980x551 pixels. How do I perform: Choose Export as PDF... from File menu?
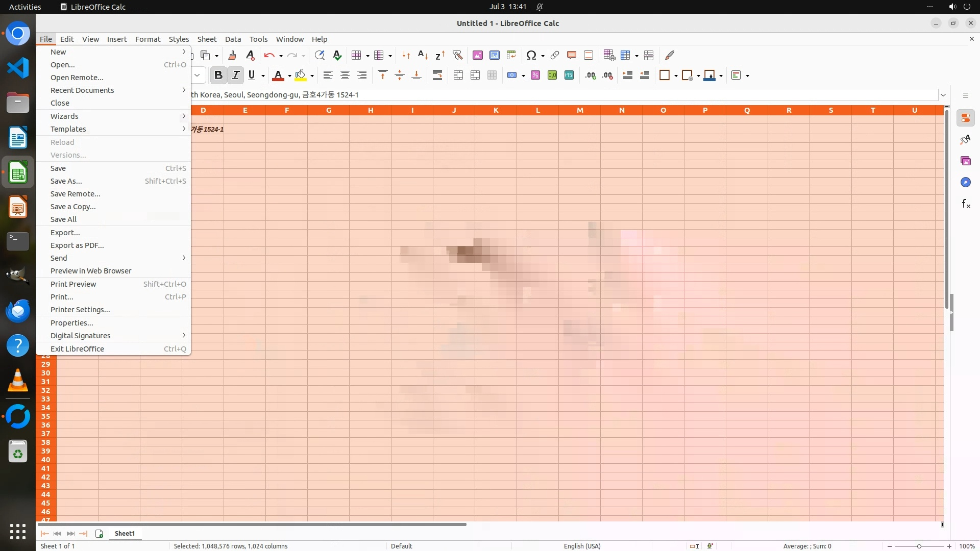pos(77,245)
